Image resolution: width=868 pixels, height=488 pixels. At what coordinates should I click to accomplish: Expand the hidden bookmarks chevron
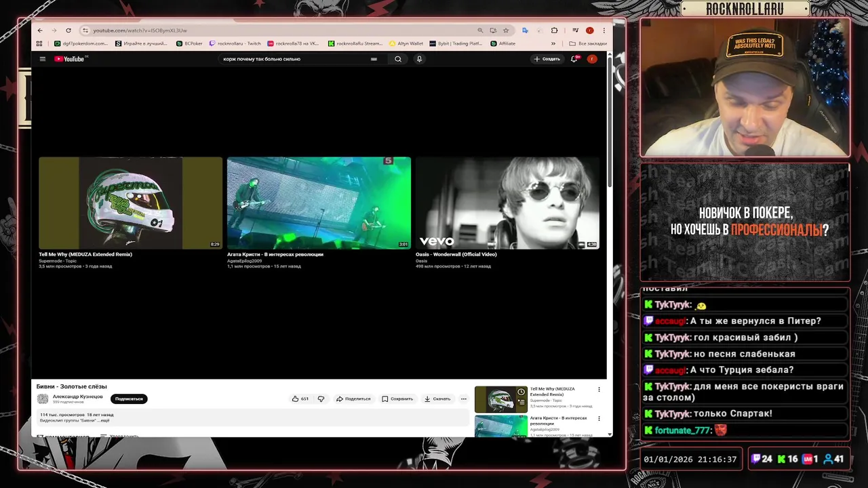555,43
